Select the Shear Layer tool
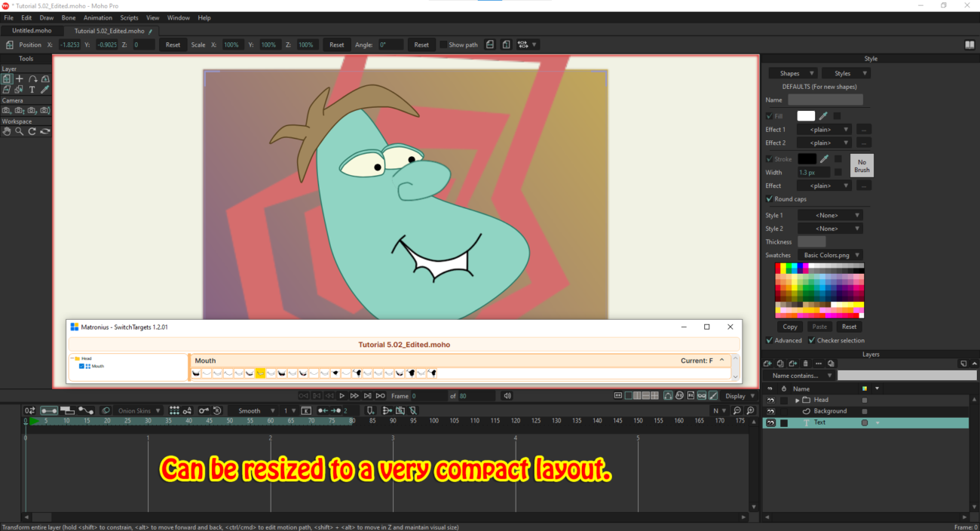 click(x=7, y=89)
